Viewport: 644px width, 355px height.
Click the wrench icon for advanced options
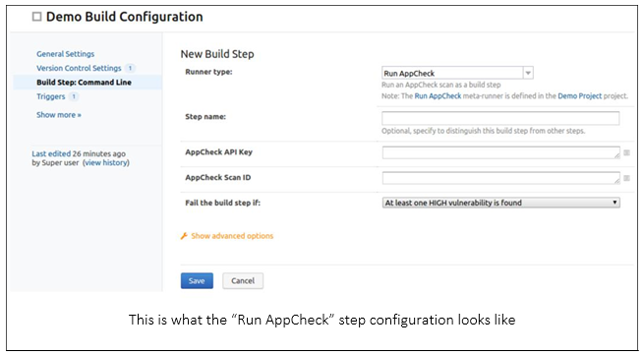[184, 236]
